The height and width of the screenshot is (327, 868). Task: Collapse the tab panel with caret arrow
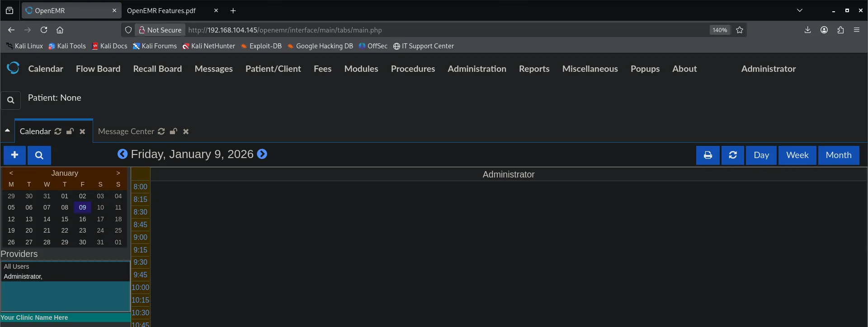click(7, 131)
